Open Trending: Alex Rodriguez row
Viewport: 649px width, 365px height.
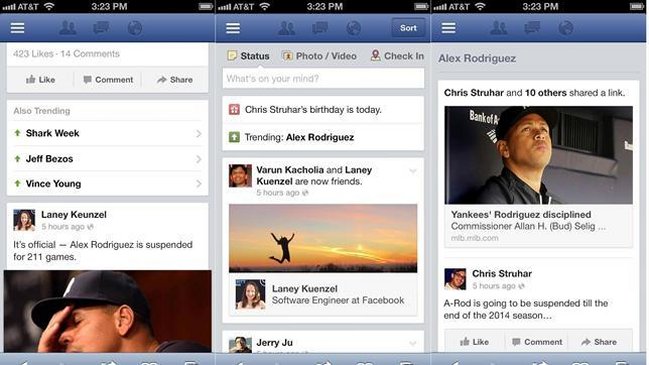click(x=323, y=137)
